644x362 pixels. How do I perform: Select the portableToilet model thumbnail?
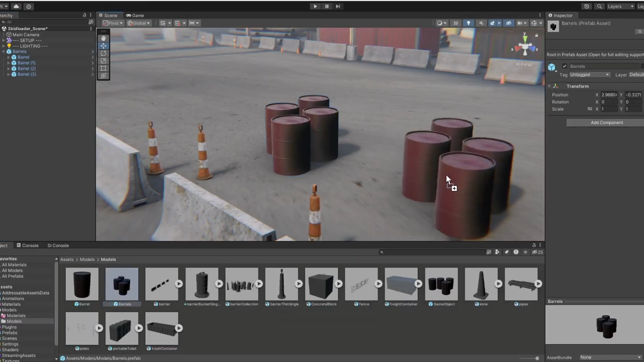point(122,328)
